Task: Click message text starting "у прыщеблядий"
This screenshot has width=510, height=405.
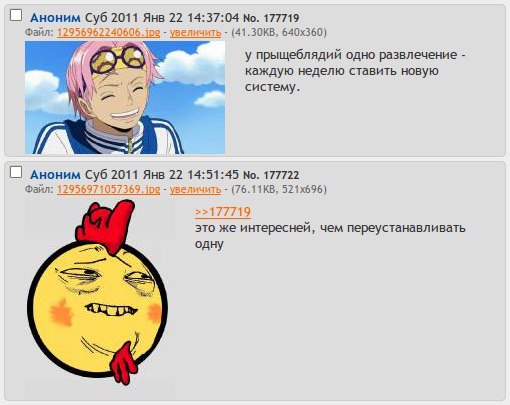Action: pyautogui.click(x=355, y=70)
